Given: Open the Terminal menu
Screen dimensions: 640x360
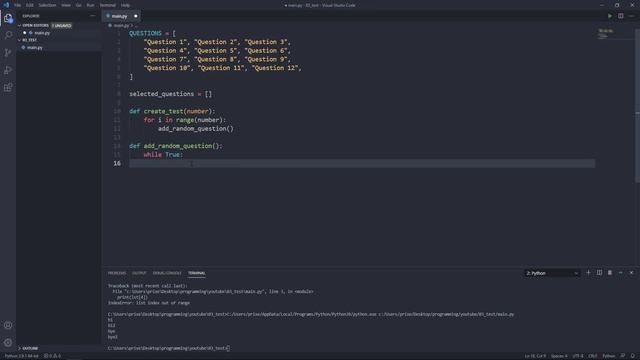Looking at the screenshot, I should pos(108,5).
